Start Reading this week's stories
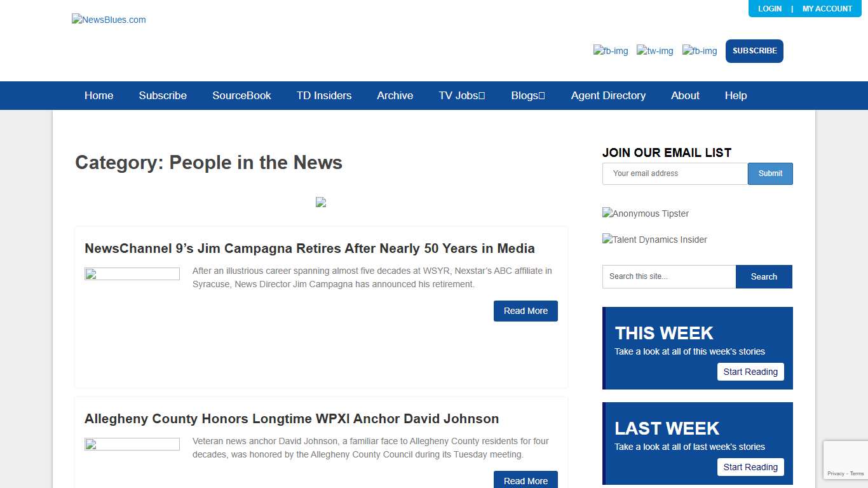This screenshot has height=488, width=868. pos(750,372)
